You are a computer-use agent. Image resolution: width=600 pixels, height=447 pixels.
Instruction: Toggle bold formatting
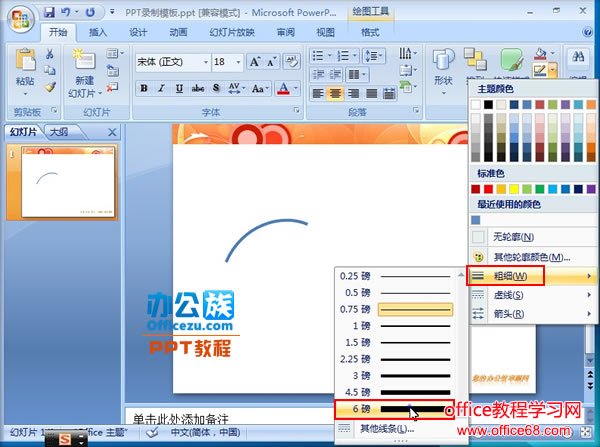pyautogui.click(x=144, y=88)
